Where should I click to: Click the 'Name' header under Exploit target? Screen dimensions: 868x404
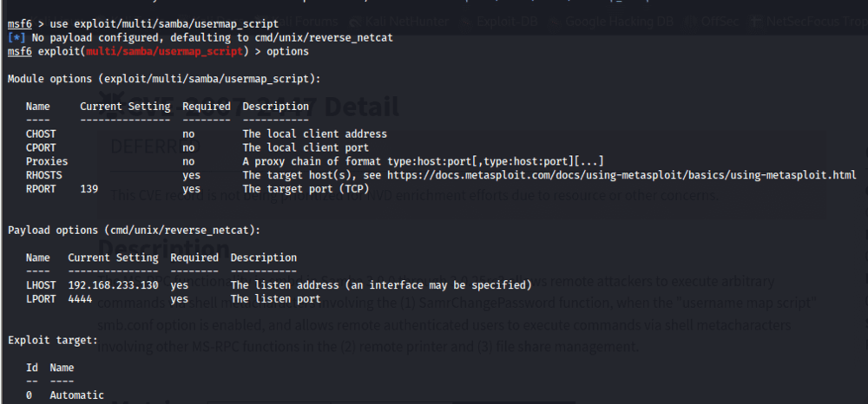tap(62, 368)
